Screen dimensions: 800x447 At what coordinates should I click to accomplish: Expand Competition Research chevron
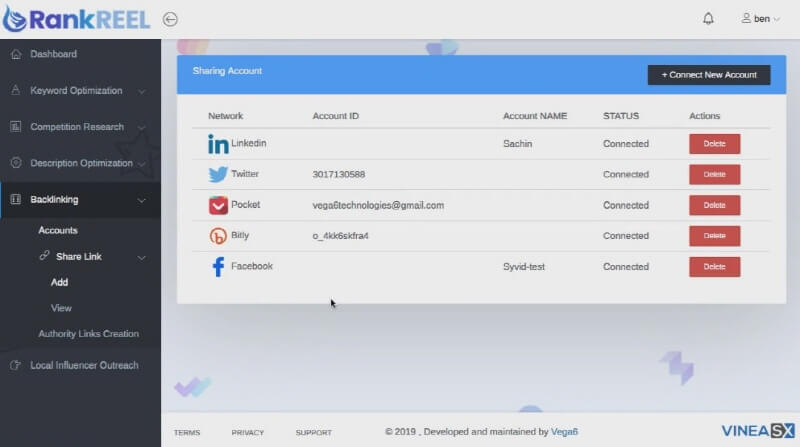[x=142, y=127]
